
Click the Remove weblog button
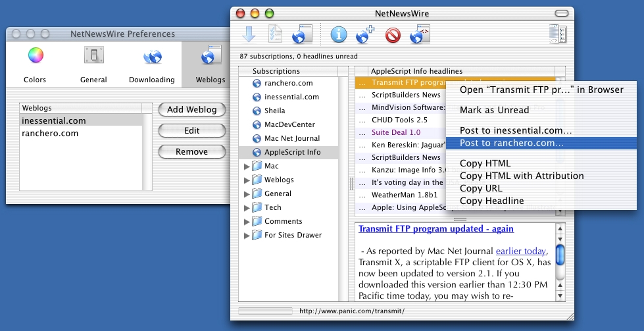tap(192, 151)
